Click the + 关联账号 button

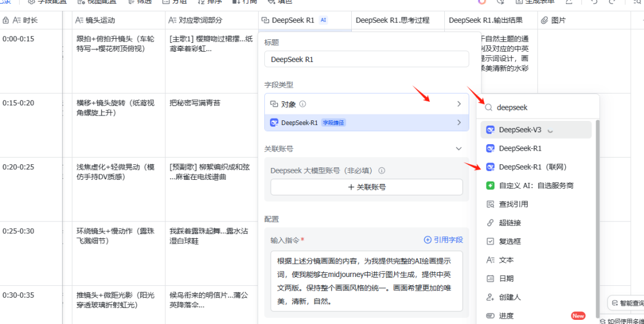click(x=366, y=187)
